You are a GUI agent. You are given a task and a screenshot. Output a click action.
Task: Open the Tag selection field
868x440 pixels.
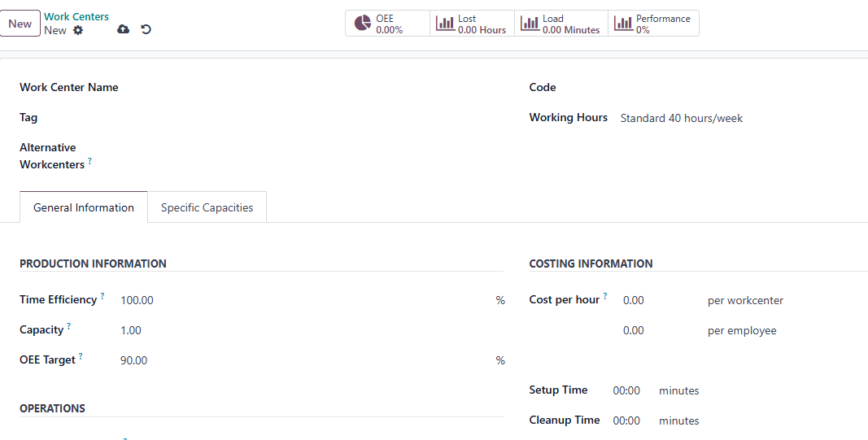tap(312, 118)
